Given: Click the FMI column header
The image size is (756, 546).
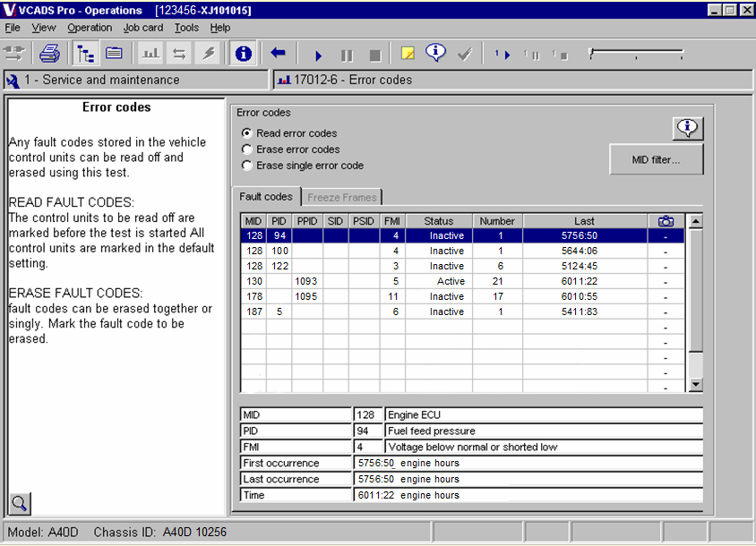Looking at the screenshot, I should pos(392,221).
